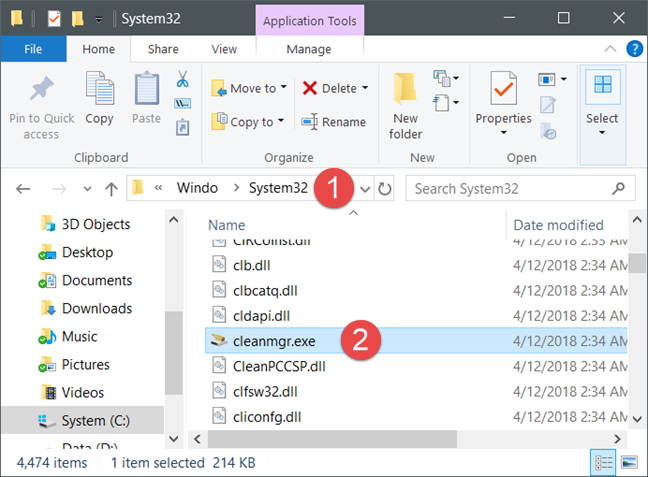
Task: Sort by the Name column header
Action: (x=226, y=225)
